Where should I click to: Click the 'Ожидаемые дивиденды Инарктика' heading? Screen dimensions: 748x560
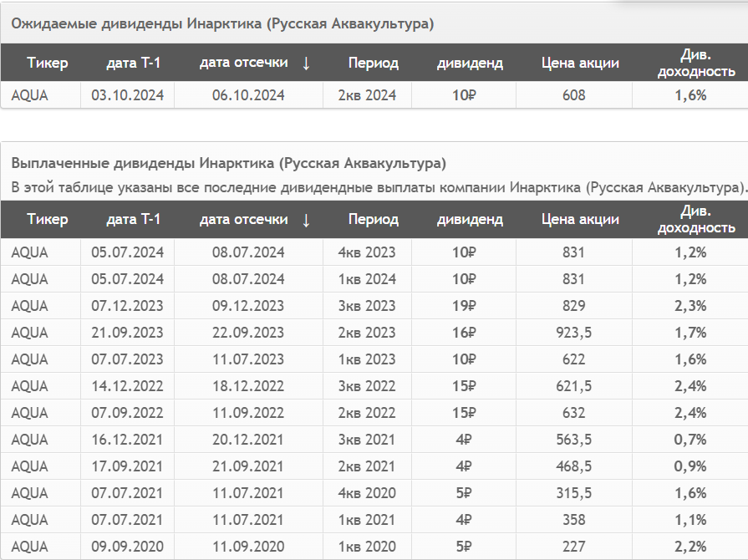coord(222,24)
